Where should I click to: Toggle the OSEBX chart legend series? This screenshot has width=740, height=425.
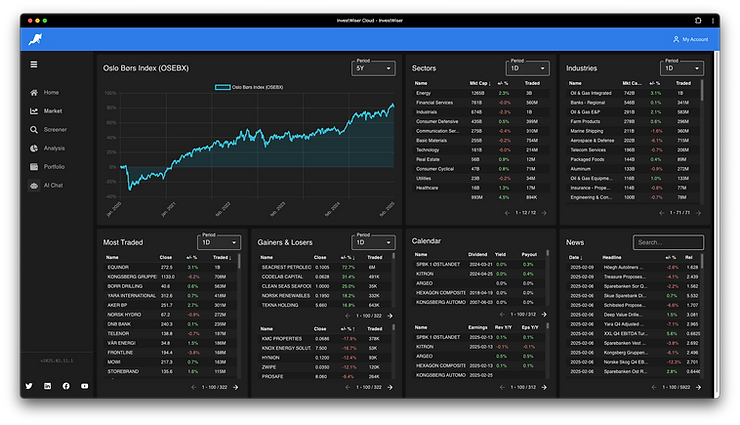[249, 87]
